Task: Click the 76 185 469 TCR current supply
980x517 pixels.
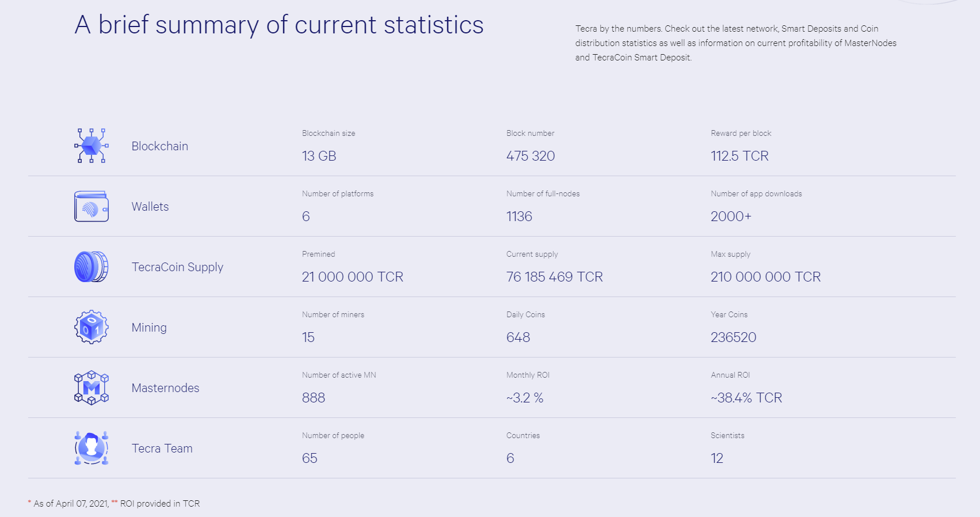Action: (554, 277)
